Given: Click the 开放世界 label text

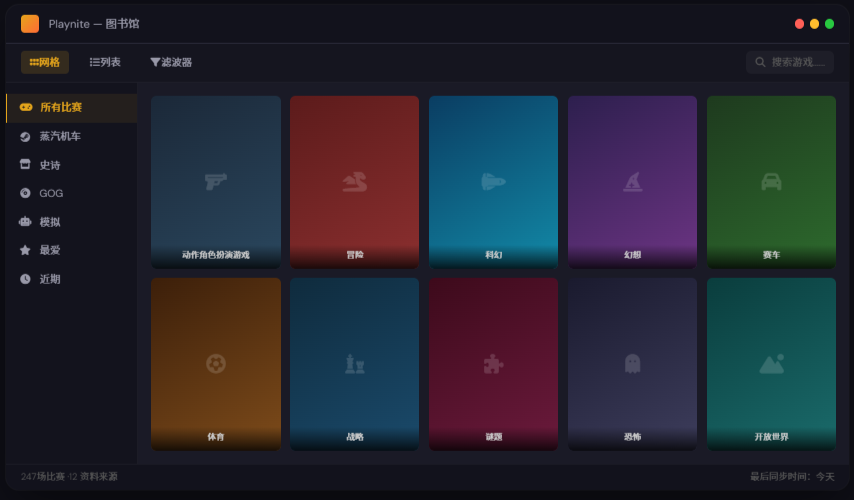Looking at the screenshot, I should (771, 436).
